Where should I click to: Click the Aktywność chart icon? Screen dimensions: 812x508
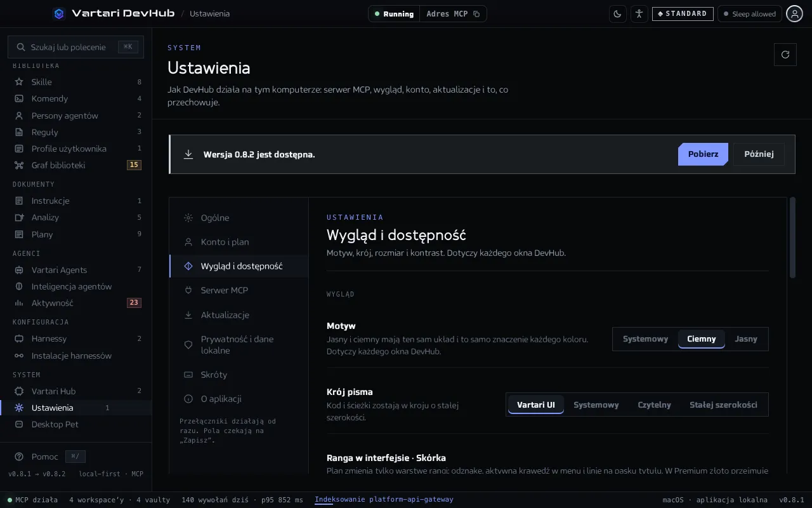(19, 303)
